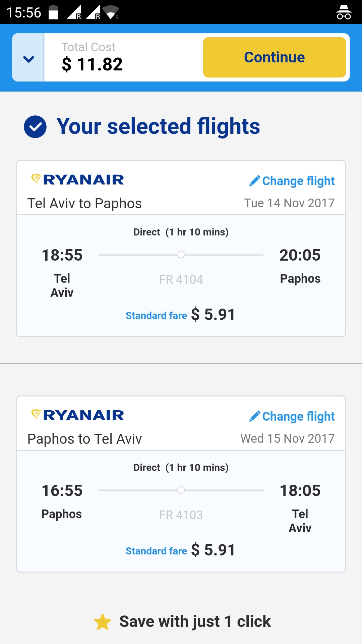362x644 pixels.
Task: Click the blue checkmark beside Your selected flights
Action: coord(35,127)
